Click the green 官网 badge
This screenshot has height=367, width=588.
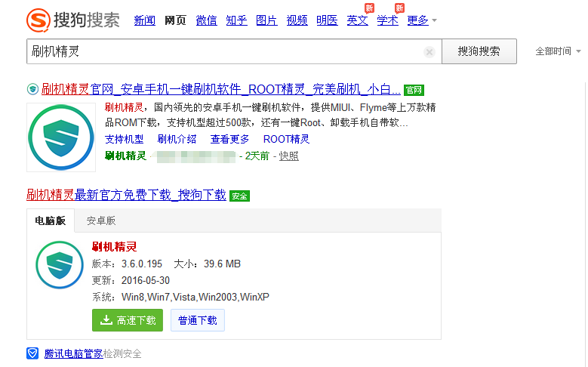pyautogui.click(x=414, y=90)
